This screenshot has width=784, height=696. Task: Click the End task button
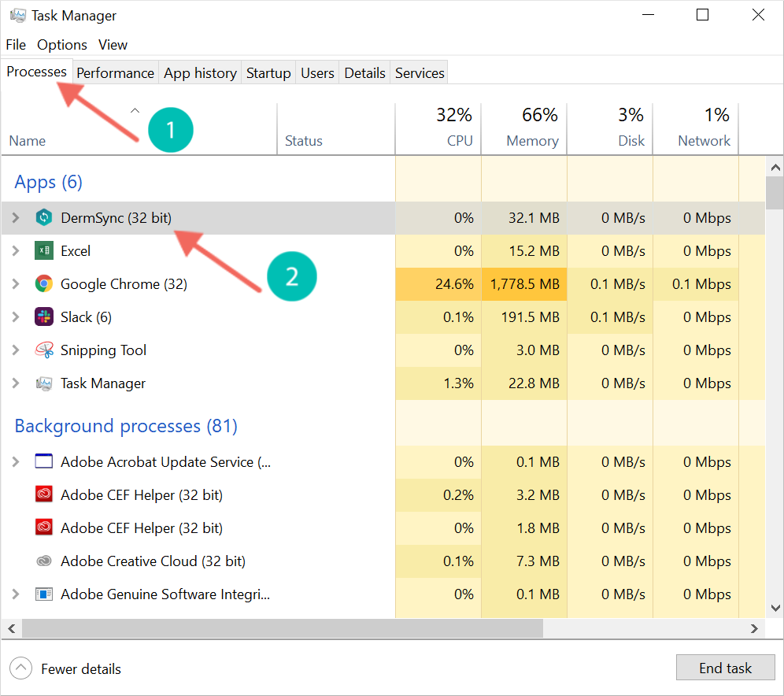pyautogui.click(x=725, y=668)
